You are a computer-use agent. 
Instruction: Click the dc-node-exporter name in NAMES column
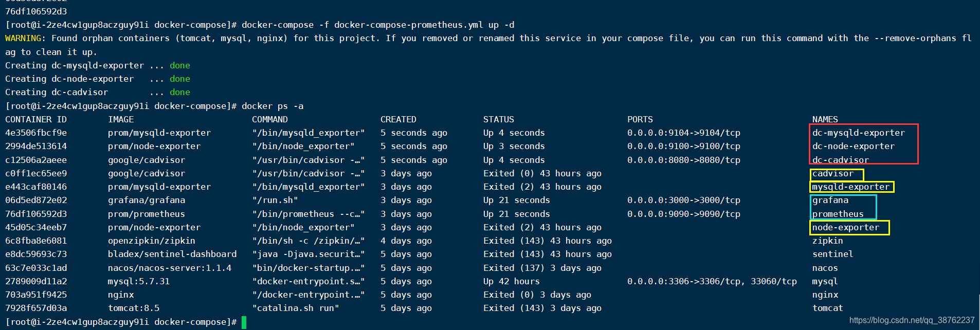click(x=854, y=146)
